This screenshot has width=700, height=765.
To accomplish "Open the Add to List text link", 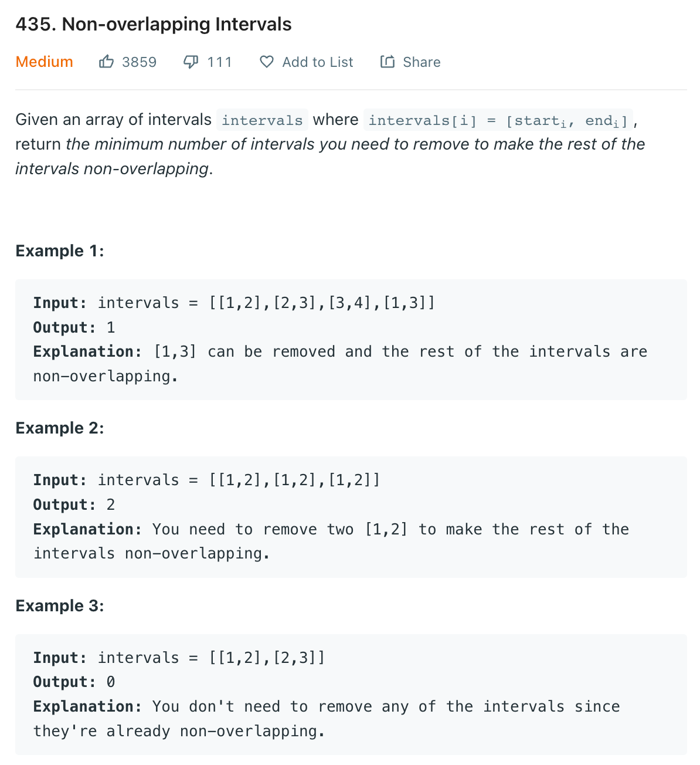I will (x=318, y=62).
